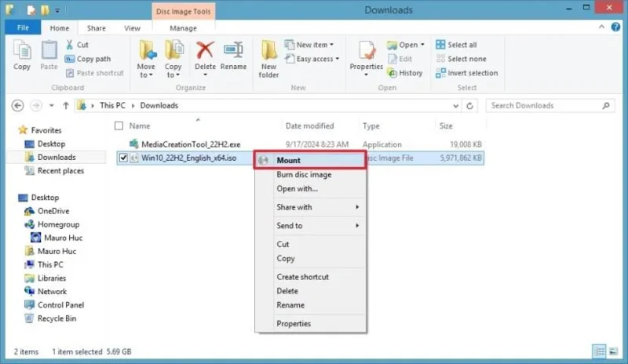The image size is (628, 364).
Task: Select Recent places under Favorites
Action: 61,171
